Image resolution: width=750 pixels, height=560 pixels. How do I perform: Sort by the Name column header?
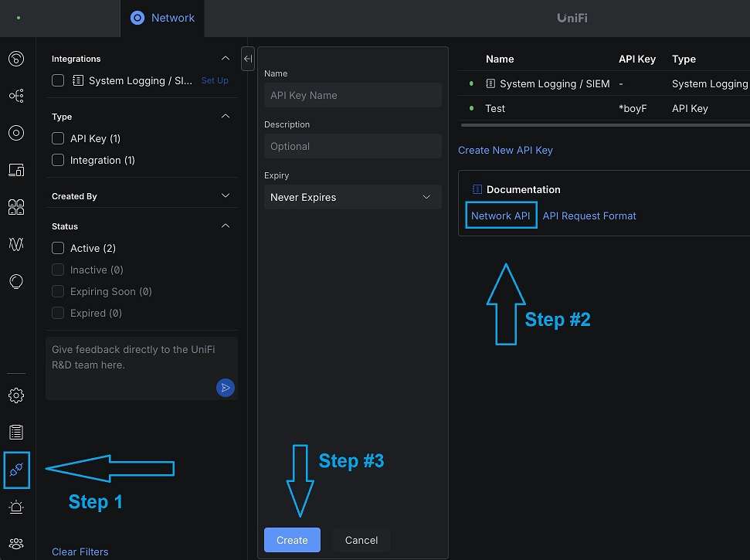[x=500, y=59]
